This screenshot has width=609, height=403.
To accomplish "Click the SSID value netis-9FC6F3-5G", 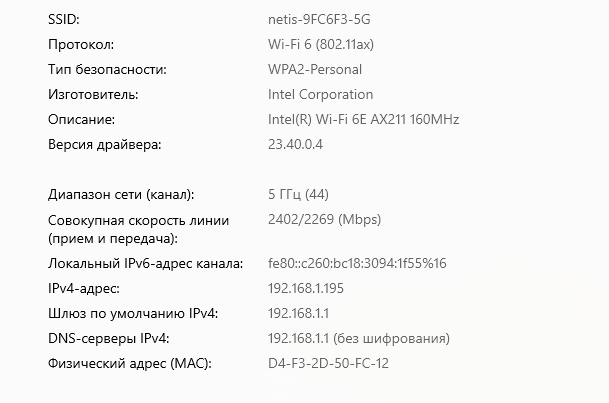I will point(325,20).
